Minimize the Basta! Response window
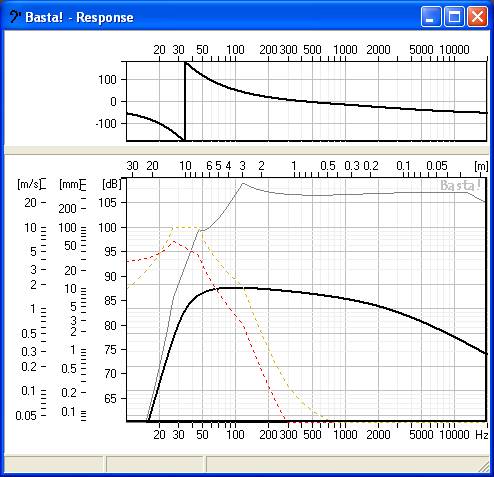Viewport: 494px width, 477px height. click(430, 16)
